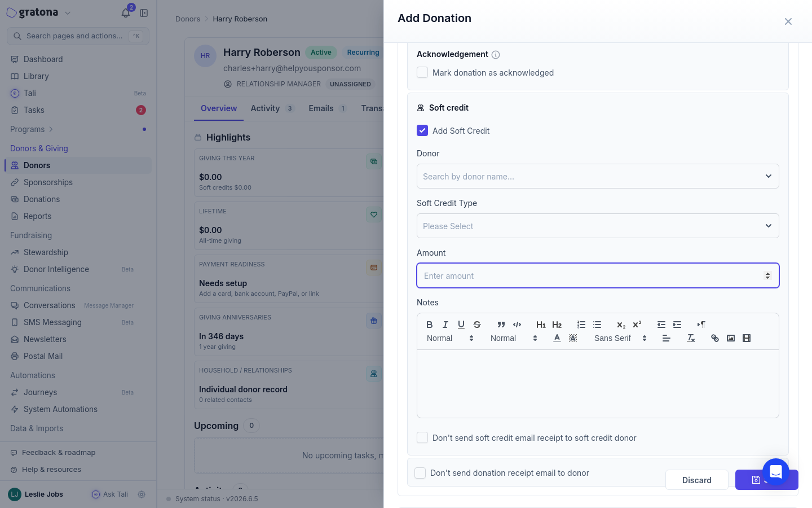The image size is (812, 508).
Task: Insert image in Notes editor
Action: pyautogui.click(x=731, y=338)
